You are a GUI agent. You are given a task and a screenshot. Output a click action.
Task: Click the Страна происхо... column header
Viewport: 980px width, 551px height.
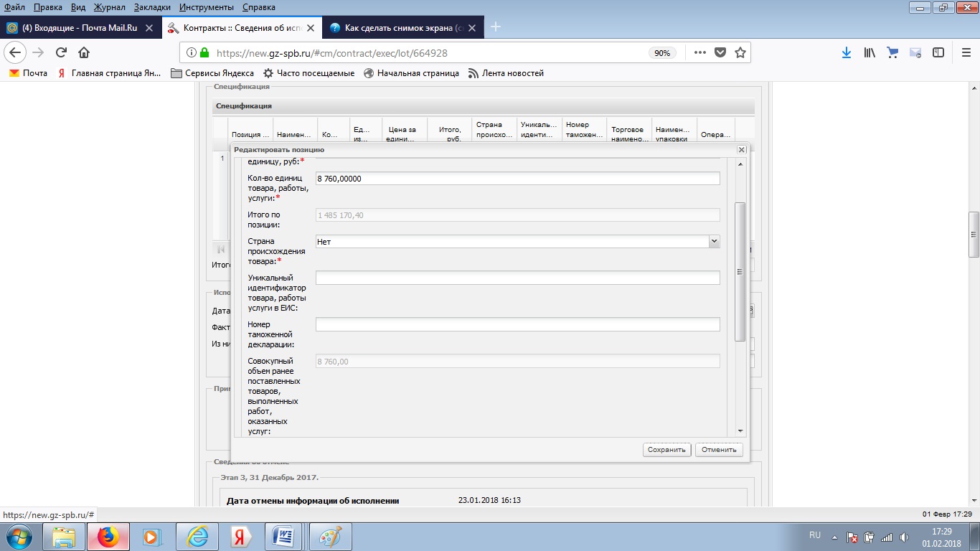point(494,129)
